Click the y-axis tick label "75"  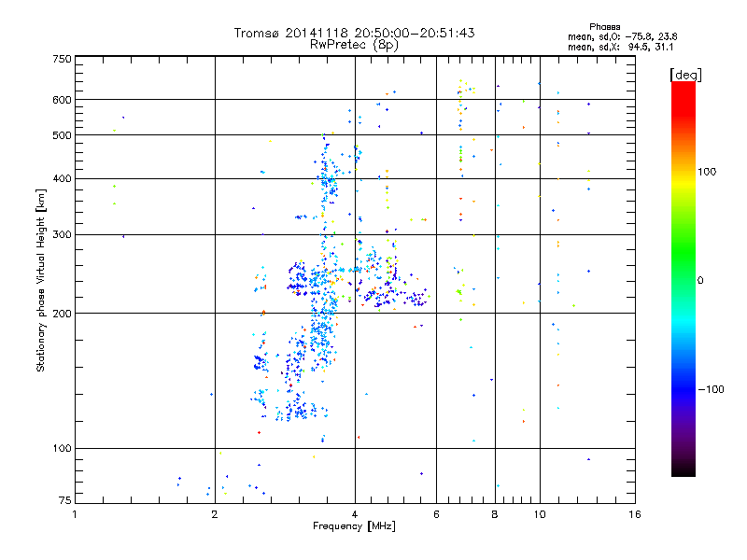tap(65, 500)
